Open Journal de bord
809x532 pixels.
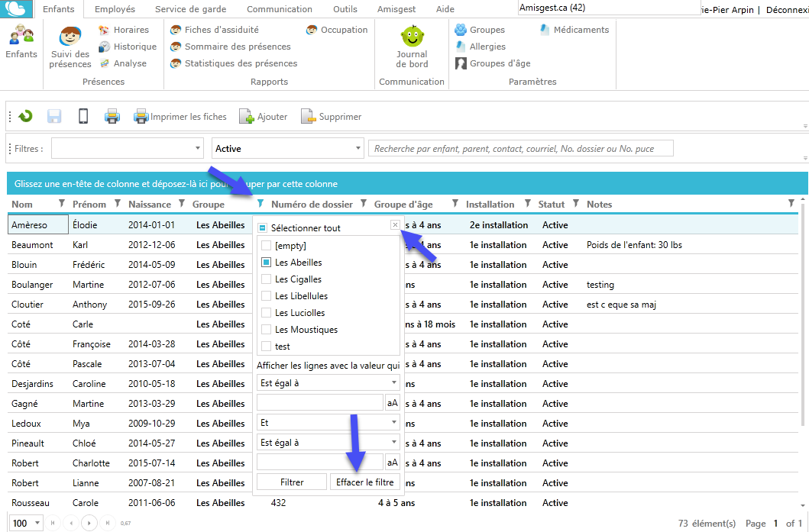412,47
